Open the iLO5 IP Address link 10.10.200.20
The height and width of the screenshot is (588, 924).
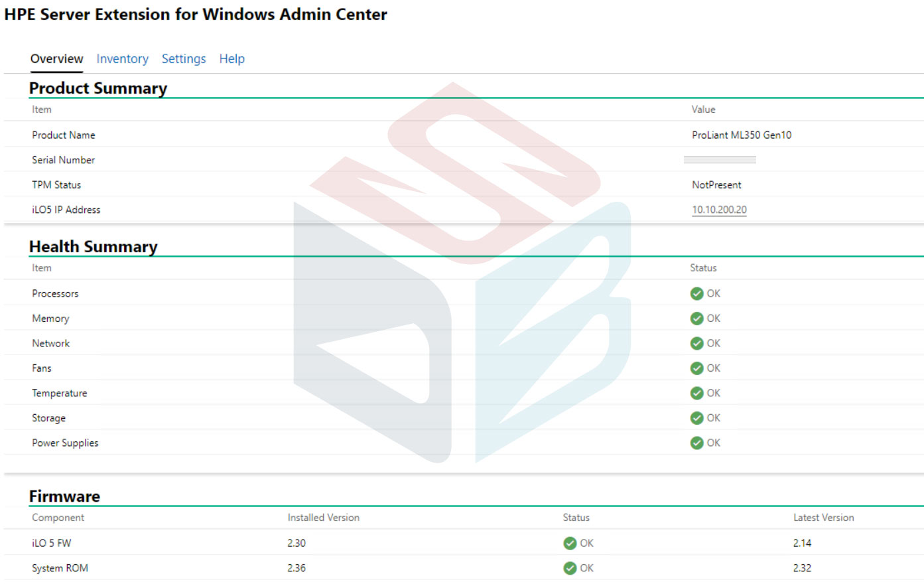click(719, 209)
